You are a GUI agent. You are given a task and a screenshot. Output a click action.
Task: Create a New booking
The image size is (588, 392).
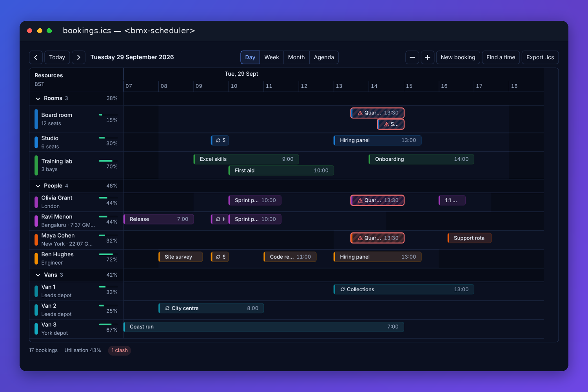458,57
